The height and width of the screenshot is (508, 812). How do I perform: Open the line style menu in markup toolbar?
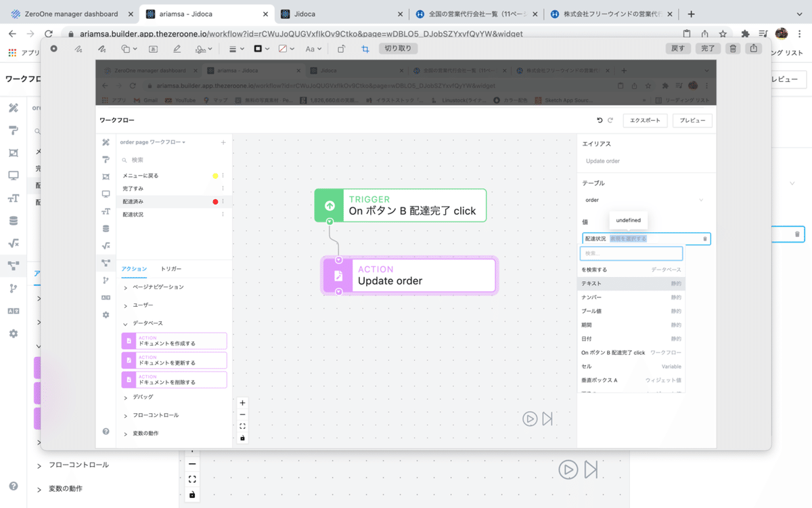236,49
